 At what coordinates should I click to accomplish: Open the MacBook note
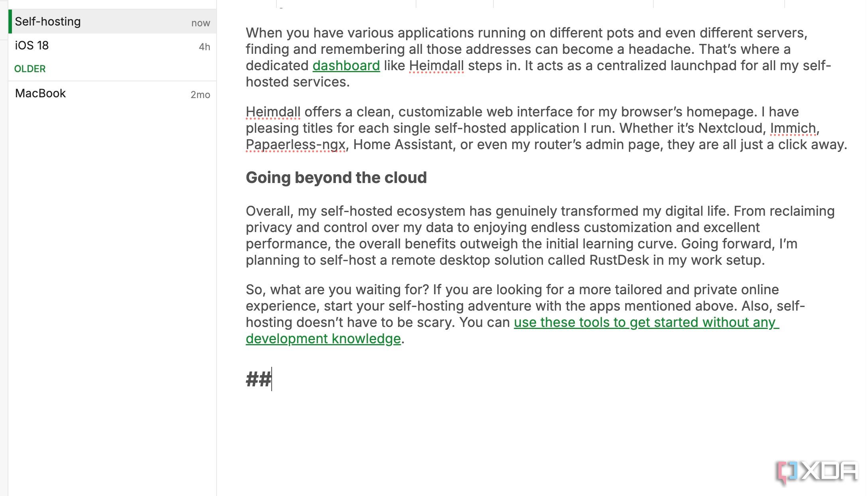pos(112,93)
